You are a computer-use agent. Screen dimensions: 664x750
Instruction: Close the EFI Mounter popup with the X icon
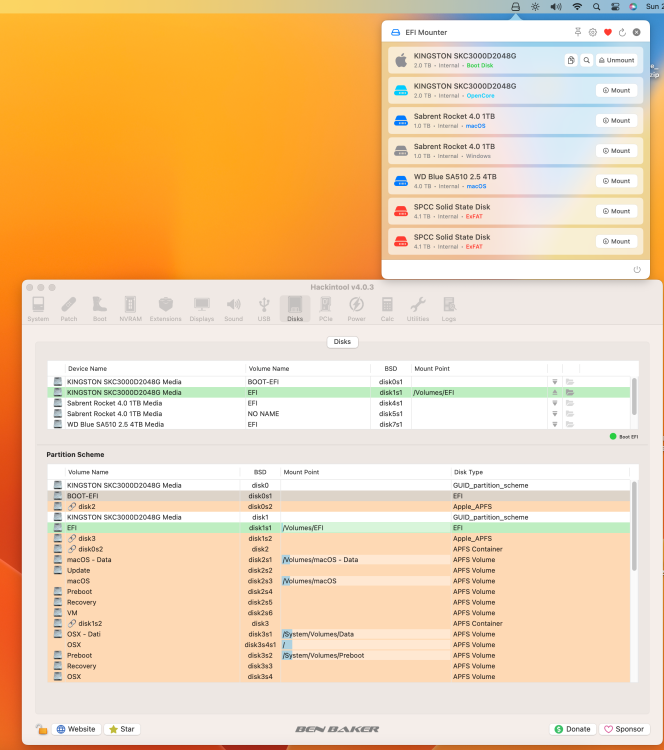(x=637, y=32)
